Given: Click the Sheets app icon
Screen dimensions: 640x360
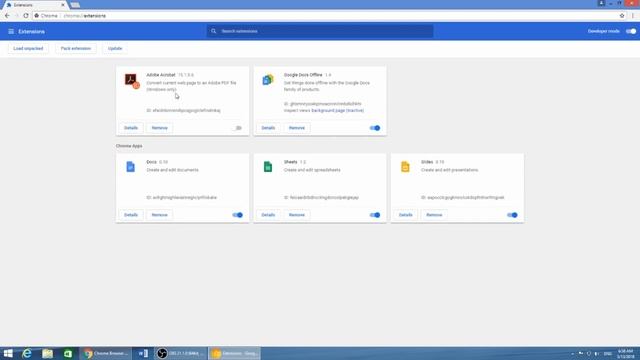Looking at the screenshot, I should point(268,167).
